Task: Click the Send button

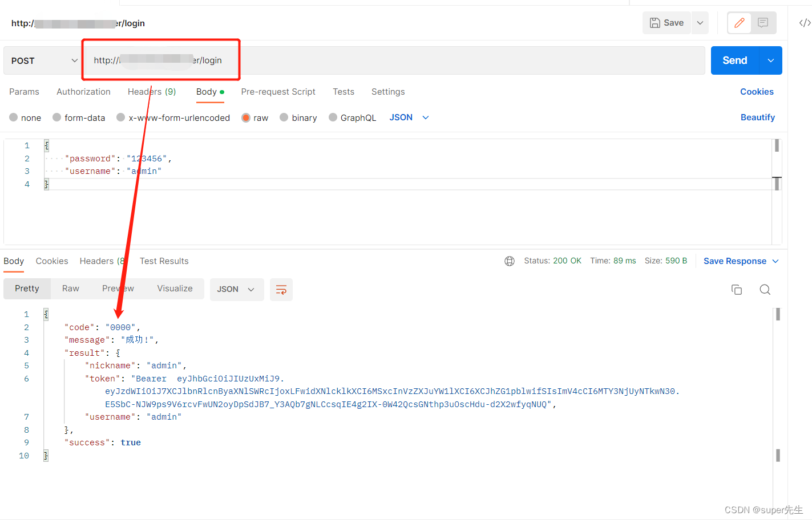Action: [x=735, y=60]
